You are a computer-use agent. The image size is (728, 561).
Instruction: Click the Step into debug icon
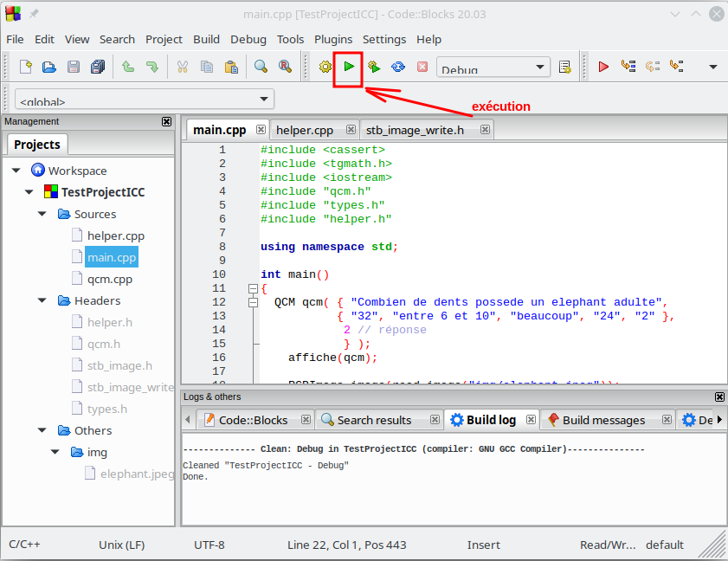click(x=676, y=66)
